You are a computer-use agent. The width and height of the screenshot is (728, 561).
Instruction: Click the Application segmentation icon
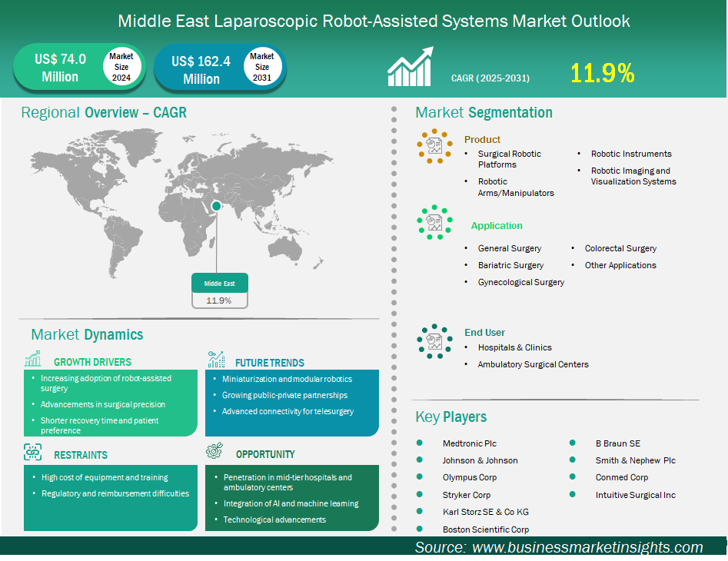pos(435,222)
